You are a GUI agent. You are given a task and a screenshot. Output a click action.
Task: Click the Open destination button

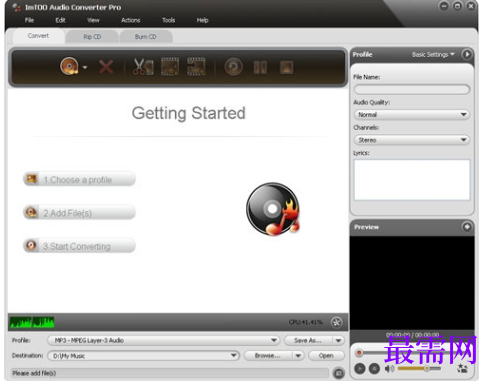pos(326,356)
